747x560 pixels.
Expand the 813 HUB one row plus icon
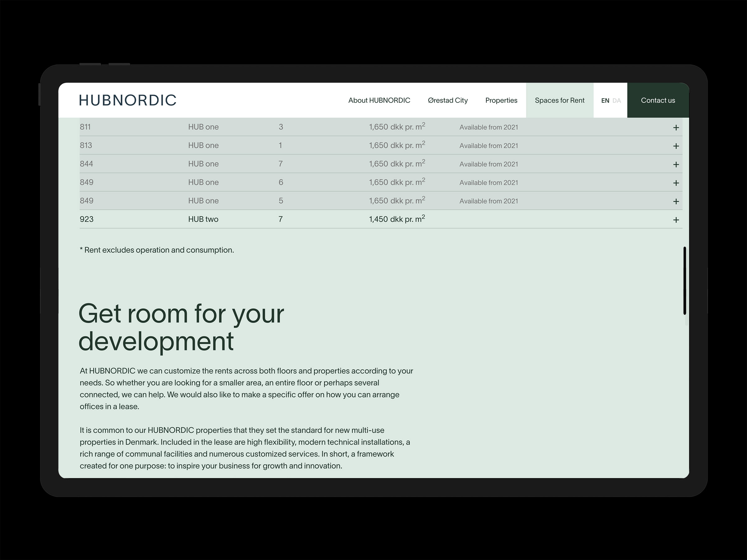pos(676,146)
